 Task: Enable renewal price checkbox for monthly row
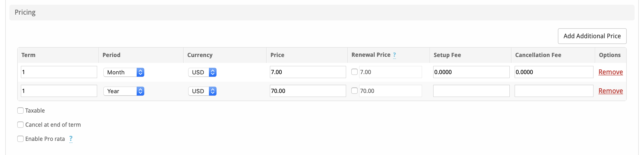(354, 72)
